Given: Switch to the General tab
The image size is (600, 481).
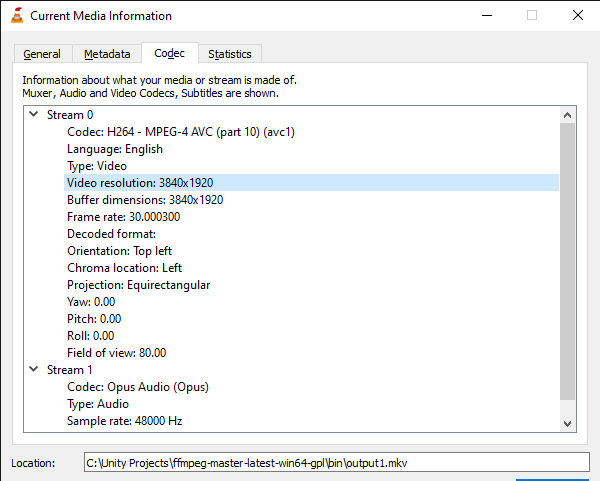Looking at the screenshot, I should (42, 54).
